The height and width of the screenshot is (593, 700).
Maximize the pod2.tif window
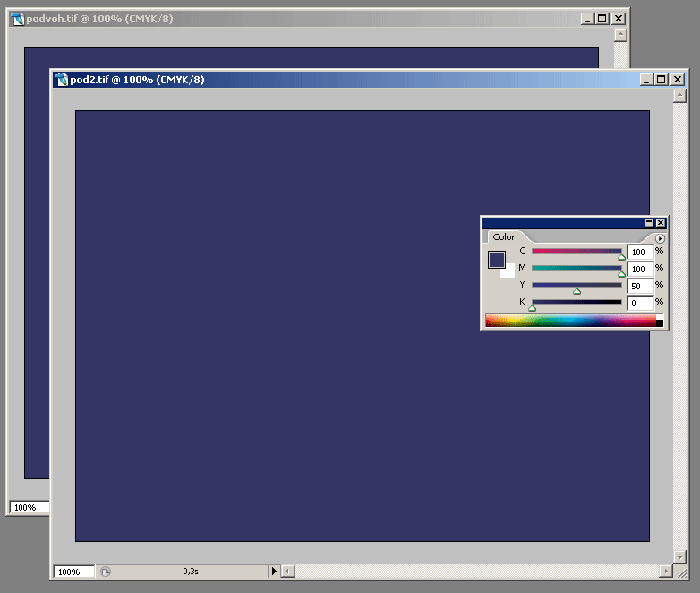(662, 80)
